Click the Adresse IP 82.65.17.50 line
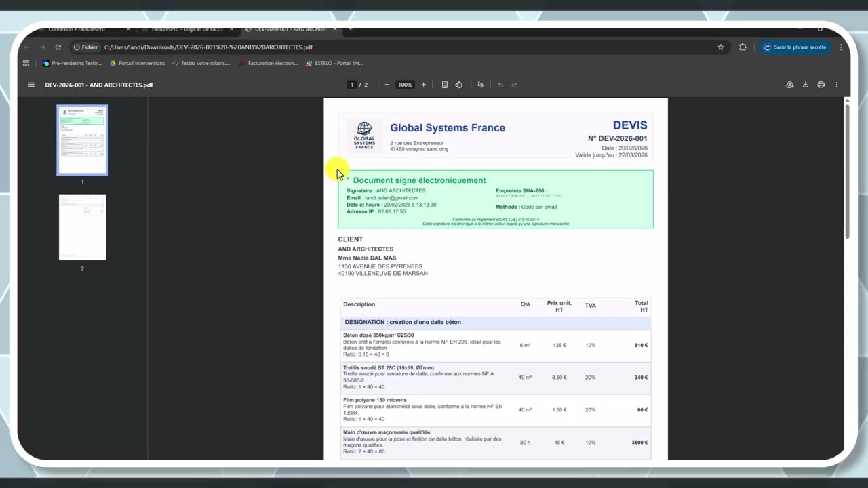Viewport: 868px width, 488px height. [376, 211]
